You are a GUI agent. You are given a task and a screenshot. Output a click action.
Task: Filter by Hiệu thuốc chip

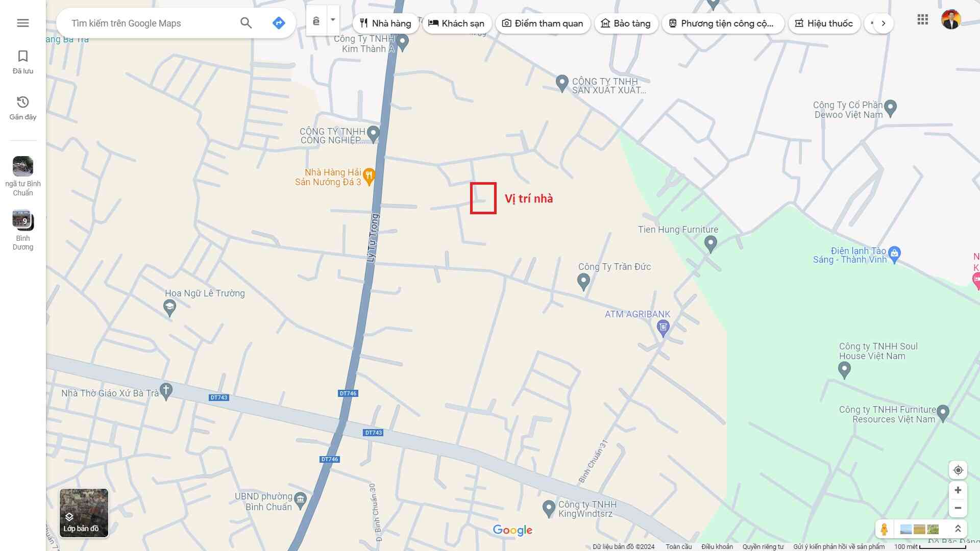(824, 23)
